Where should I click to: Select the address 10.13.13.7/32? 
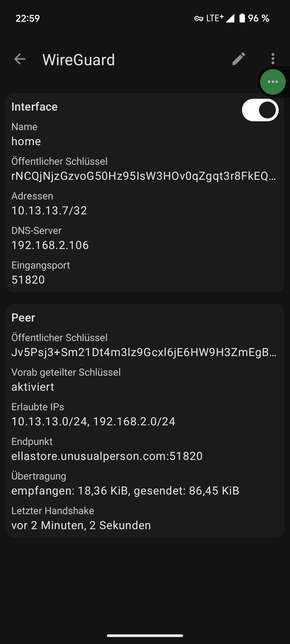(x=49, y=211)
